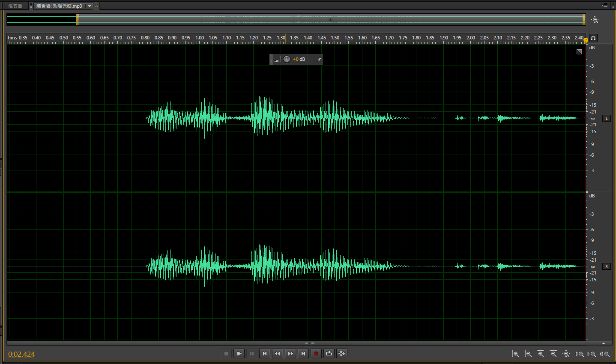Open the editor panel options menu

pyautogui.click(x=604, y=6)
